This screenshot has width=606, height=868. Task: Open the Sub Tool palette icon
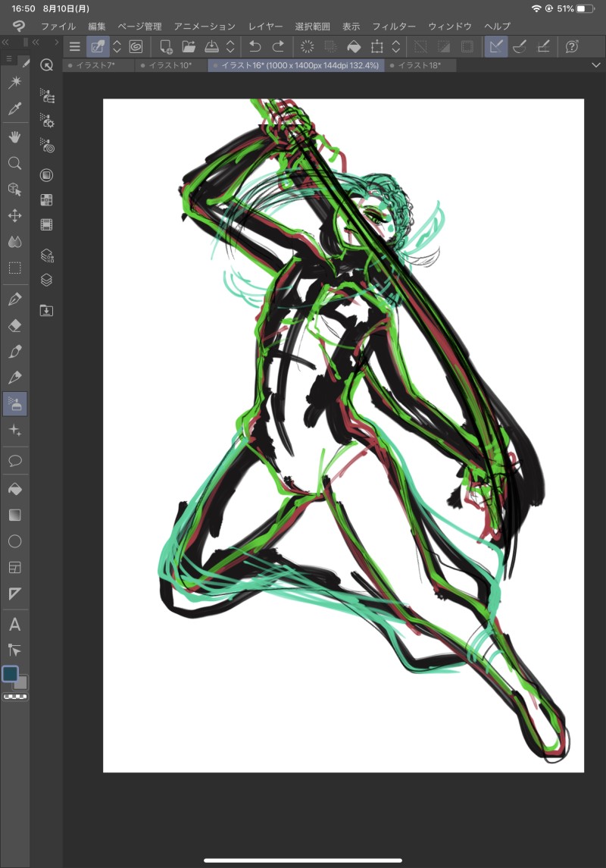point(47,96)
